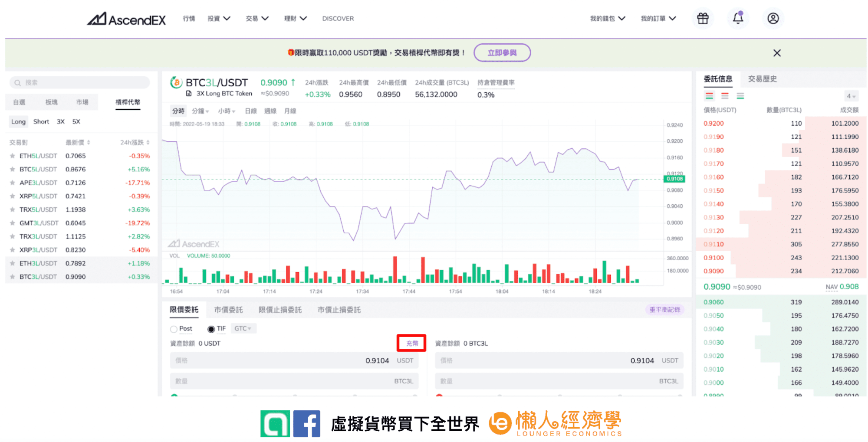
Task: Select the 週線 chart interval
Action: (270, 111)
